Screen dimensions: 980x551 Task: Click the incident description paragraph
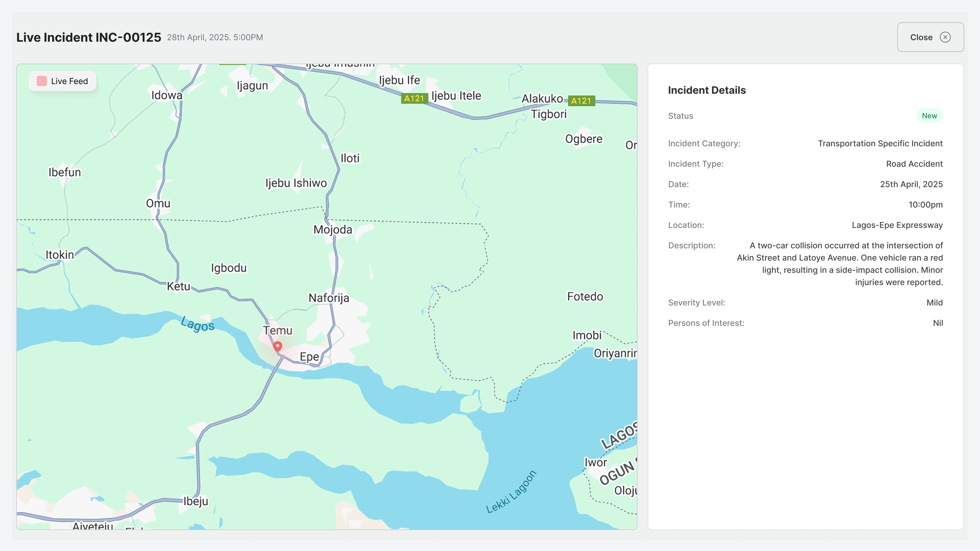point(840,264)
